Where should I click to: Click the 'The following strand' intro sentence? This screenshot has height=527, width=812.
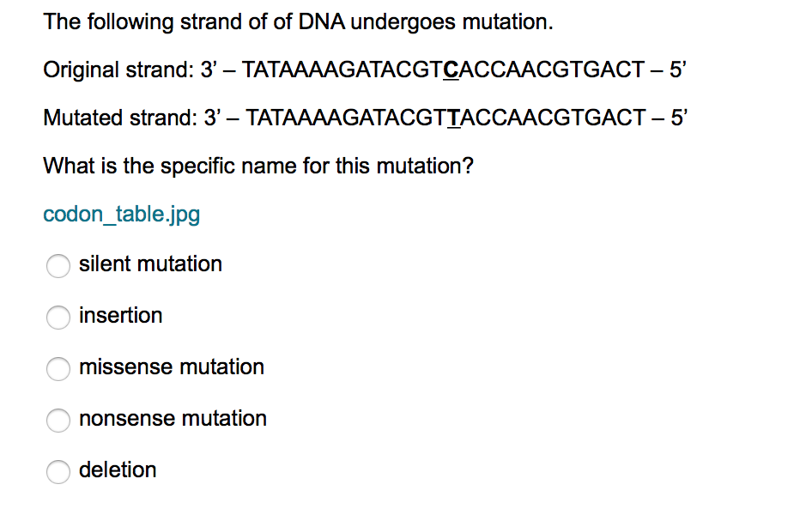coord(299,22)
